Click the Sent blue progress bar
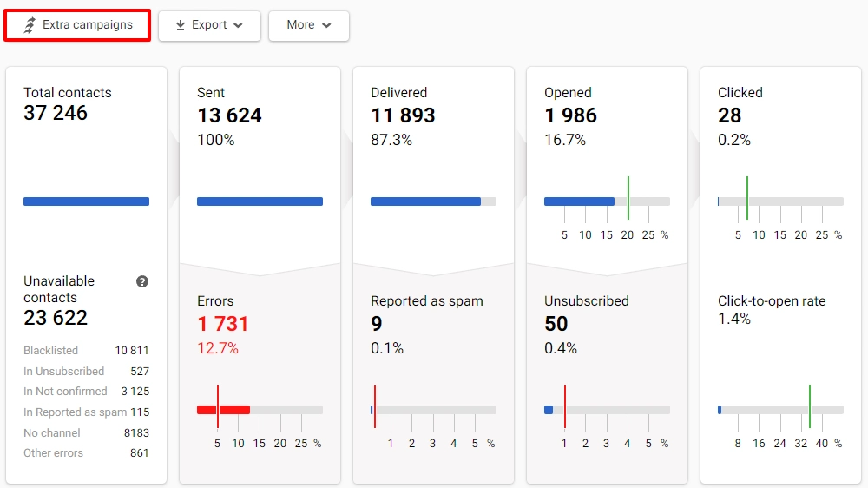 (260, 201)
